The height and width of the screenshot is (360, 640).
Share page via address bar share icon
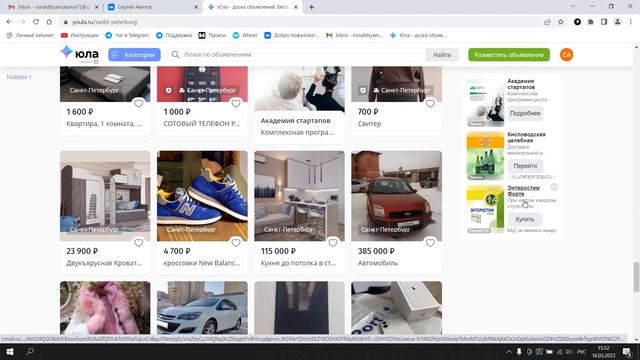[547, 22]
